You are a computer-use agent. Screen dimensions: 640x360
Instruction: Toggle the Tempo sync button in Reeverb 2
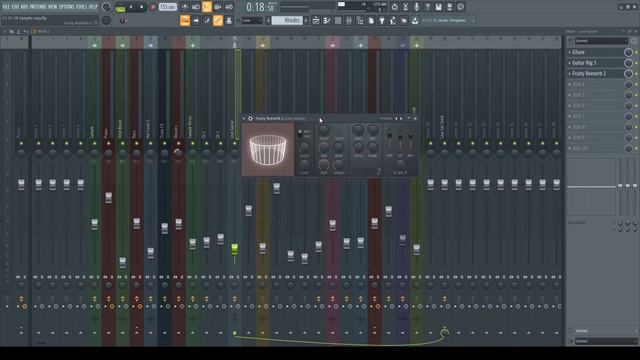339,133
